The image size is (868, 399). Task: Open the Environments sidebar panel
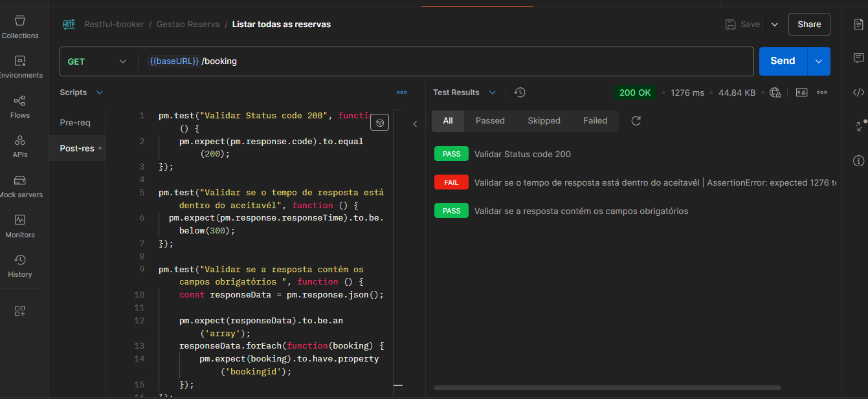click(x=19, y=67)
